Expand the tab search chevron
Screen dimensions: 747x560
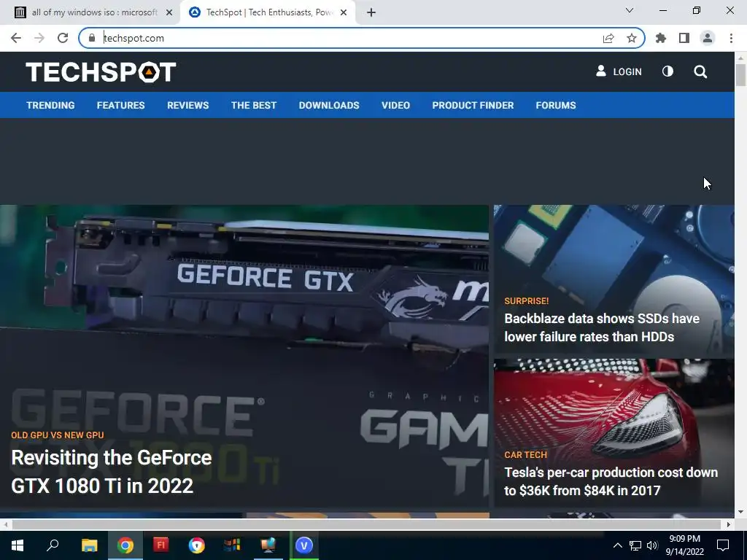click(630, 10)
